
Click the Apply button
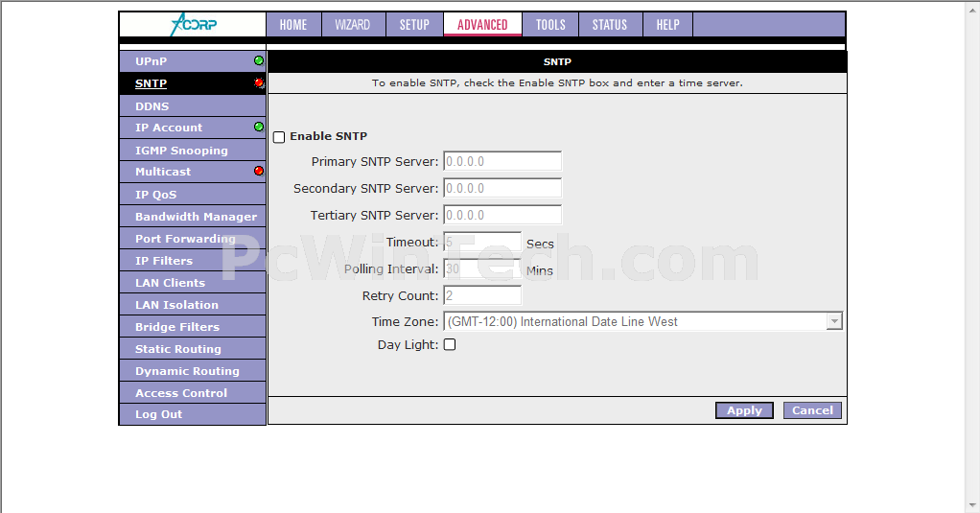click(x=744, y=410)
